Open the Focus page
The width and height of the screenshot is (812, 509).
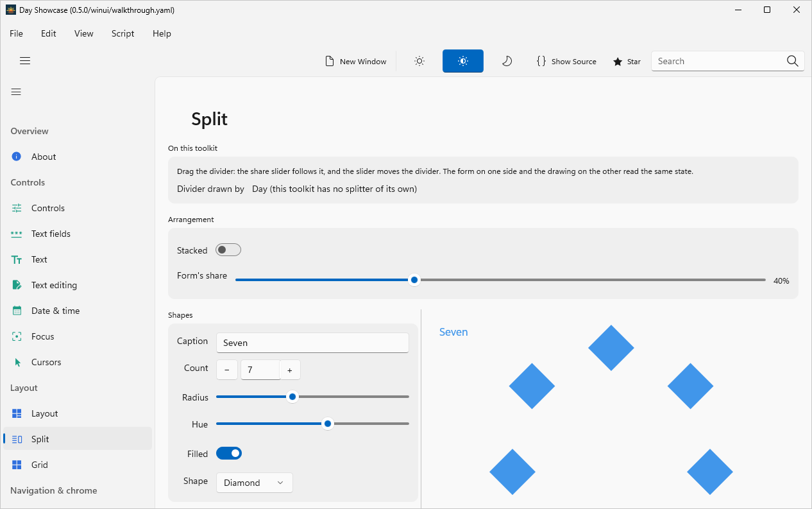[78, 336]
